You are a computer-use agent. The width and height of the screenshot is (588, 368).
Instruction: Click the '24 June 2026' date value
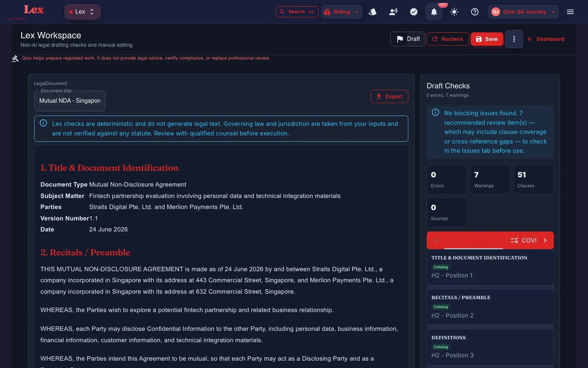(108, 230)
